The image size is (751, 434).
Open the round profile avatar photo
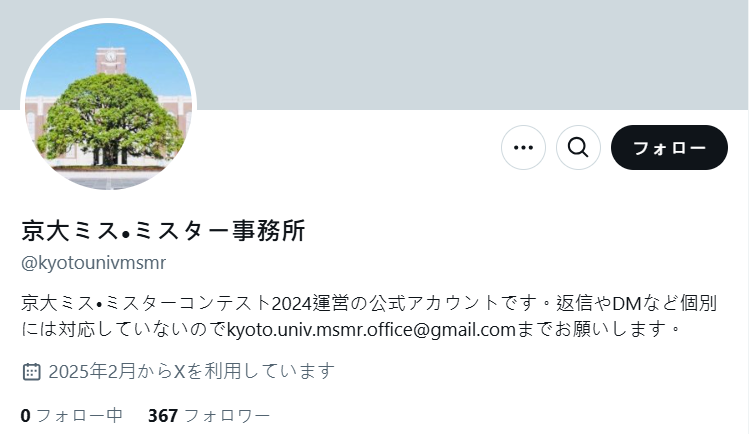109,106
